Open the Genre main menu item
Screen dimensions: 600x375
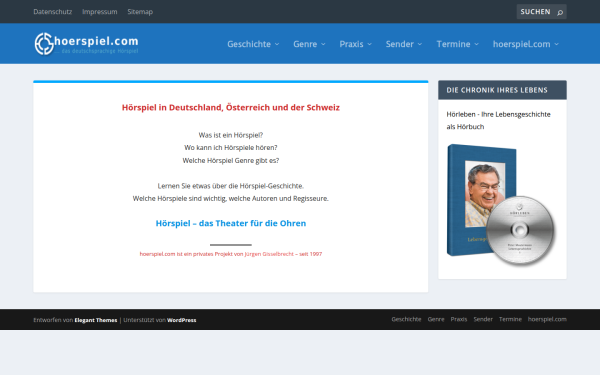click(305, 44)
